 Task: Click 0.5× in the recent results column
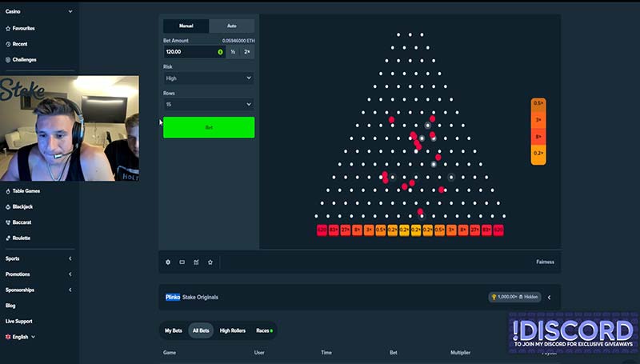click(x=538, y=103)
